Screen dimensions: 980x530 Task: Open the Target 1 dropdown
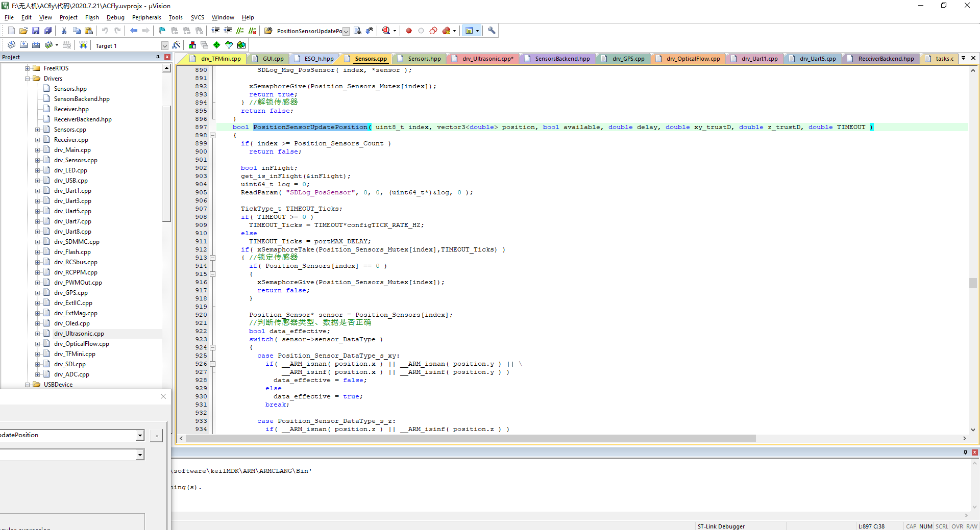tap(164, 45)
